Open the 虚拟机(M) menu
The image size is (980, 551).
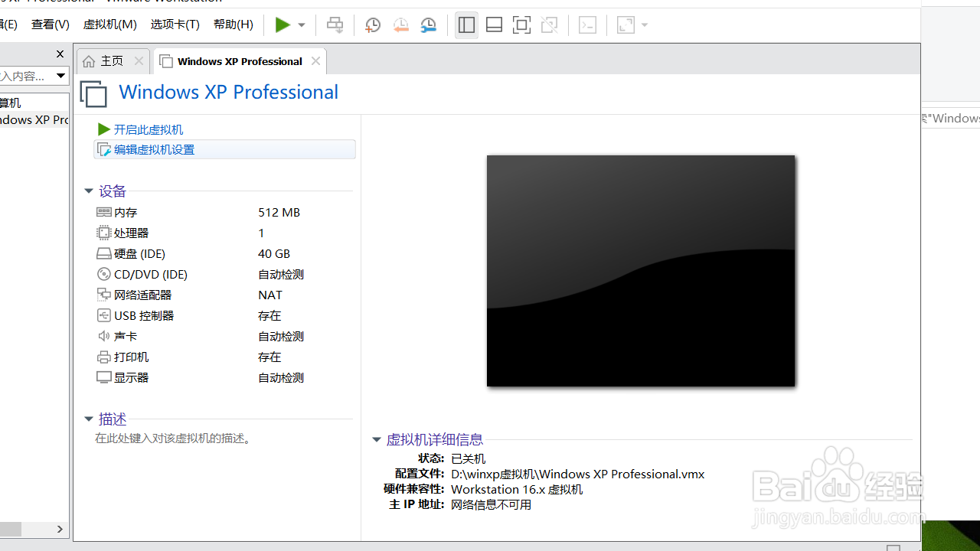coord(110,24)
